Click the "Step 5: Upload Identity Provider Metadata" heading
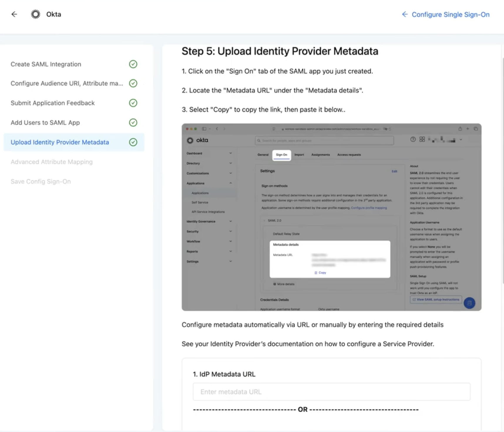 pos(280,51)
